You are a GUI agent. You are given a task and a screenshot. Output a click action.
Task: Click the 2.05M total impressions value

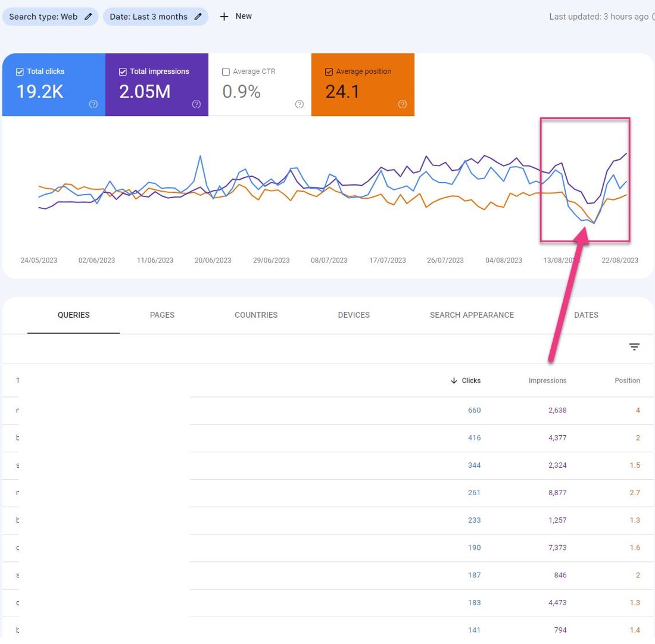(x=145, y=92)
